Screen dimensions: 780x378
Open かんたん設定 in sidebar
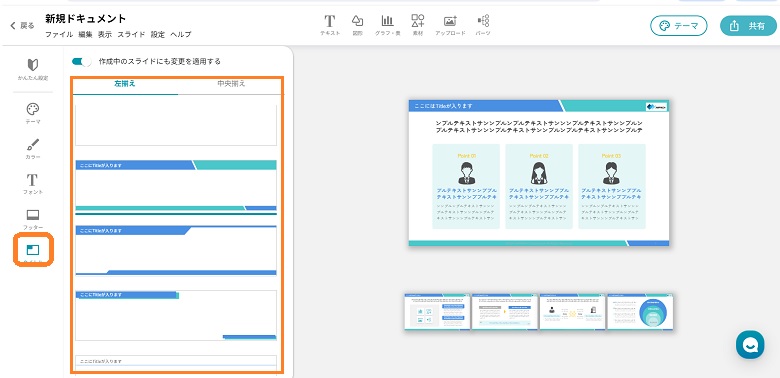[x=33, y=69]
